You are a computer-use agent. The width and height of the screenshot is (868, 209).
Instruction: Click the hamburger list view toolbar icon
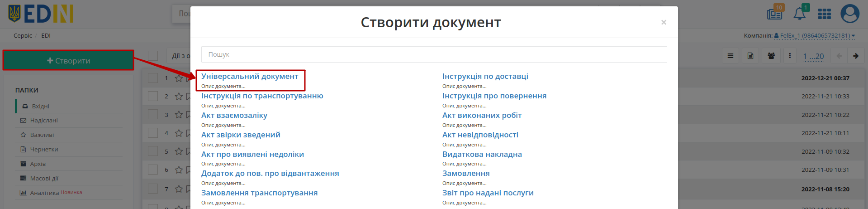point(730,56)
